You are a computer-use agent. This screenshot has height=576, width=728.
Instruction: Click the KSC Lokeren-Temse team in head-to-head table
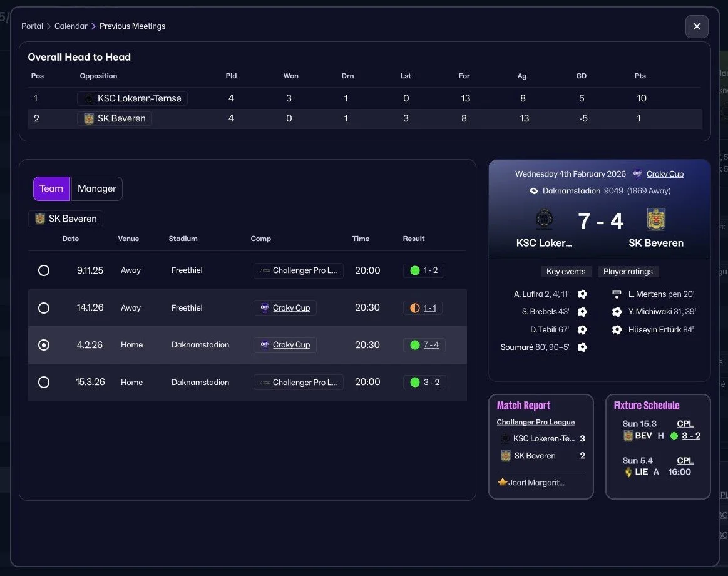pos(132,98)
